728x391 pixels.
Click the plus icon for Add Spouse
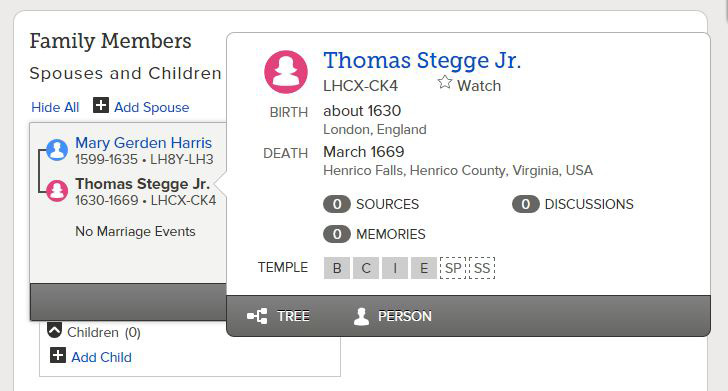click(x=101, y=105)
